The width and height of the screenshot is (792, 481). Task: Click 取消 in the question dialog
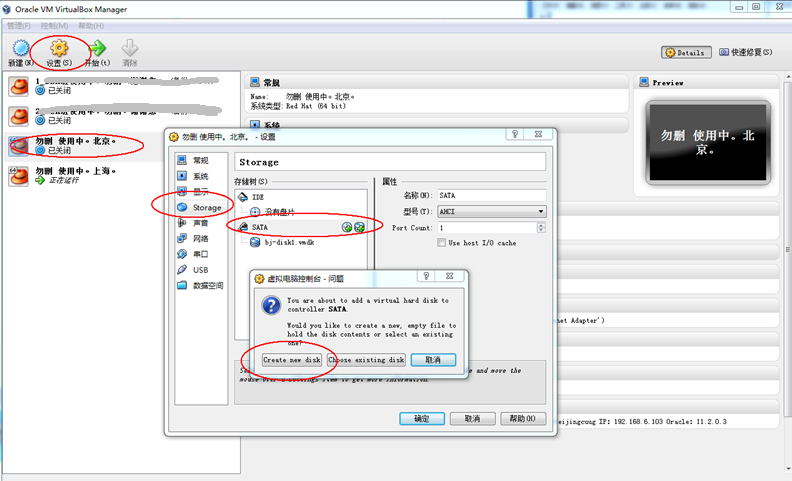click(x=433, y=360)
